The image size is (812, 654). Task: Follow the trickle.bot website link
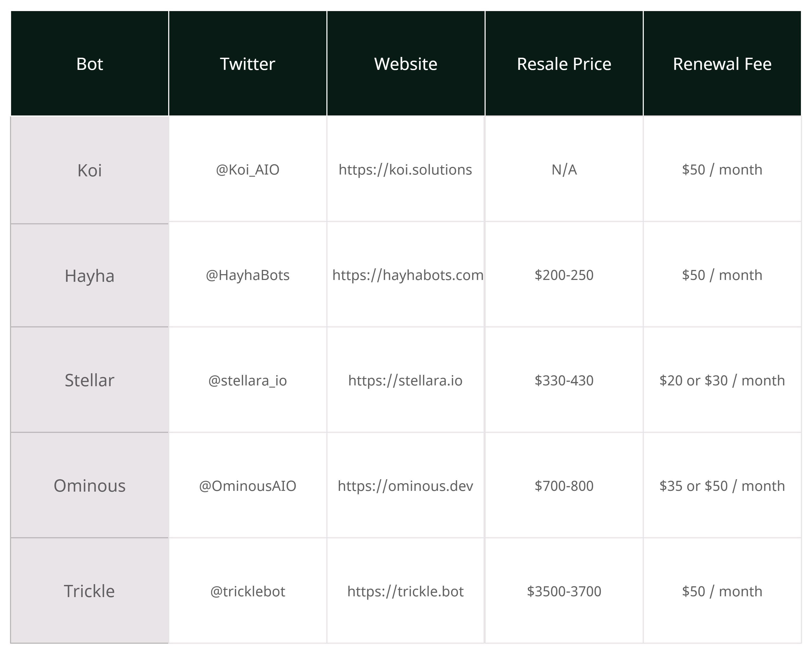(405, 592)
